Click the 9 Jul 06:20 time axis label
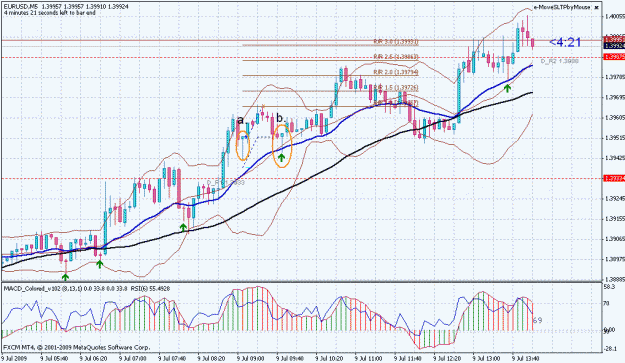The height and width of the screenshot is (363, 625). point(94,359)
